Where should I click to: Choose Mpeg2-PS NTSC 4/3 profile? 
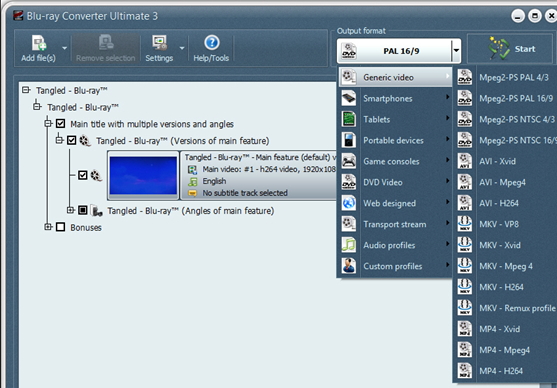(506, 119)
